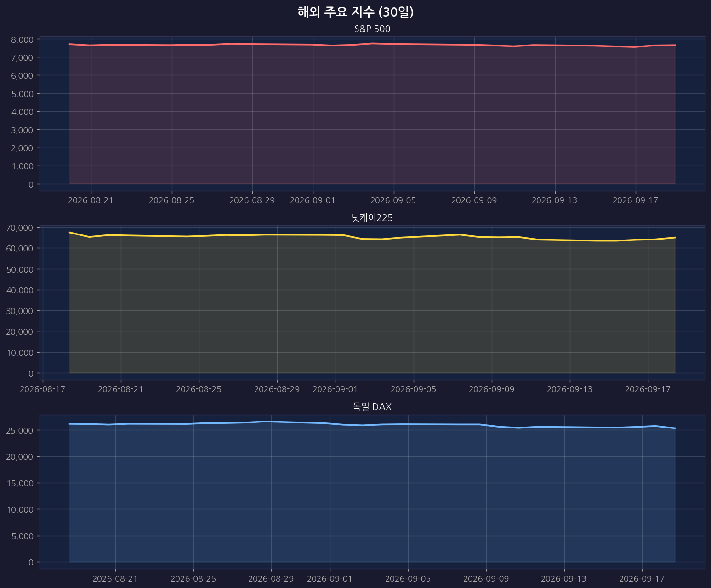
Task: Click 2026-08-17 under the Nikkei chart
Action: [x=43, y=389]
